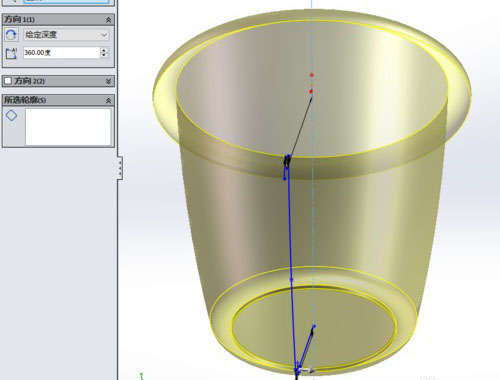This screenshot has width=500, height=380.
Task: Click the 所选轮廓(S) section header text
Action: [x=25, y=100]
